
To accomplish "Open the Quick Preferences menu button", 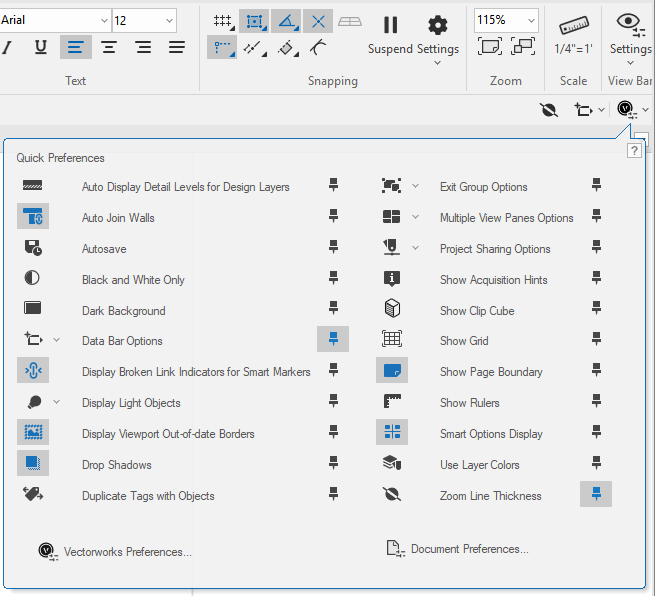I will (x=628, y=110).
